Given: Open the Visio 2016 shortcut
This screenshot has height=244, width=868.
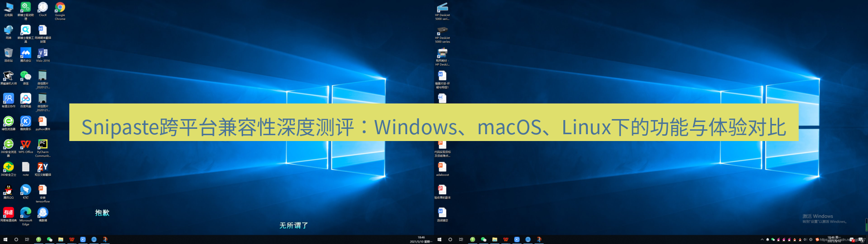Looking at the screenshot, I should 43,55.
